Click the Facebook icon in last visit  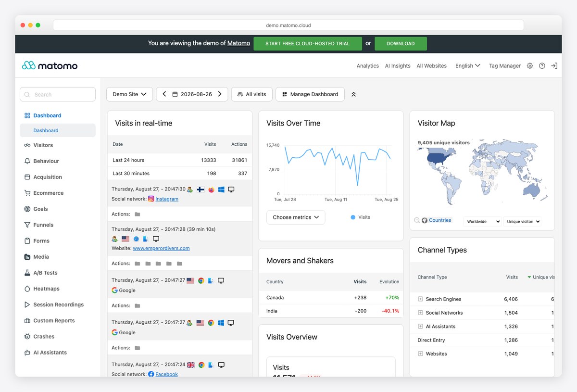pyautogui.click(x=151, y=374)
